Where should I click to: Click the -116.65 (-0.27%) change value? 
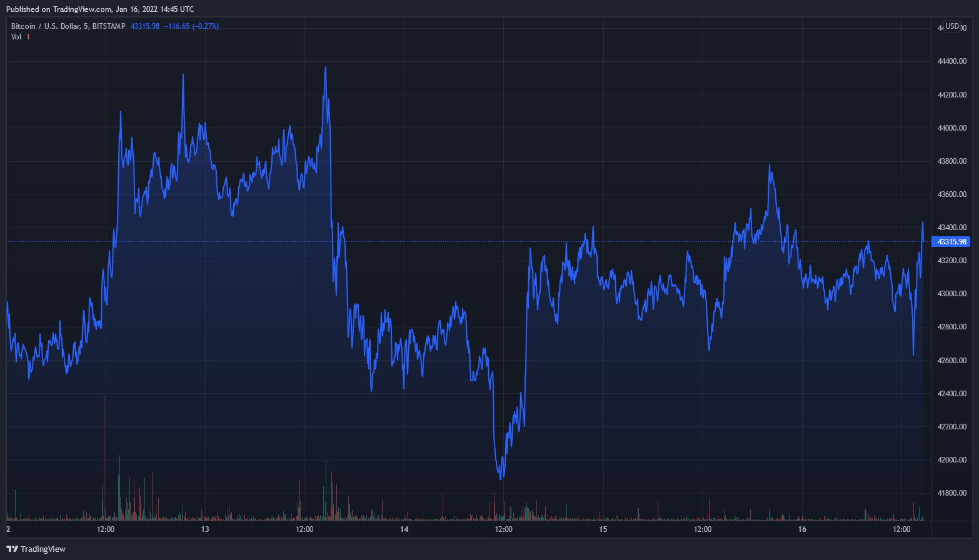pos(192,26)
